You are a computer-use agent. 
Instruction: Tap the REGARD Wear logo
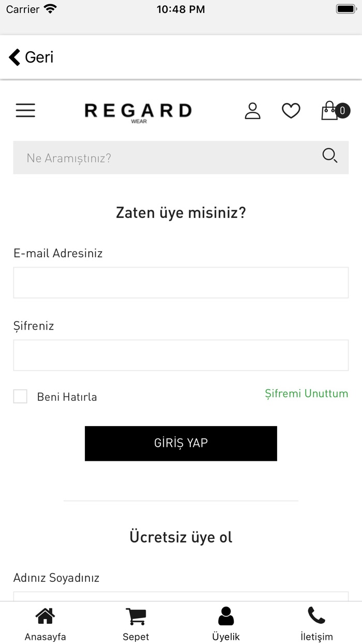[x=138, y=111]
